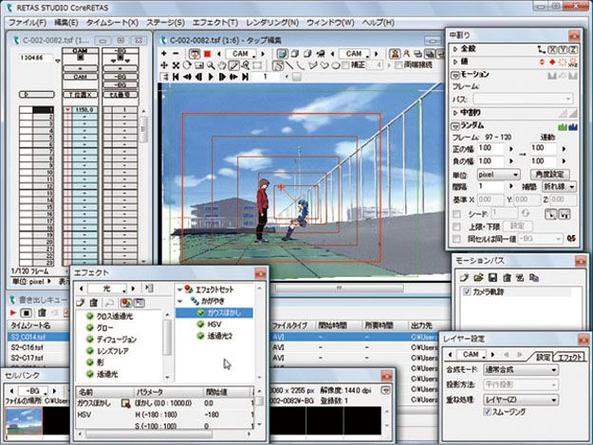
Task: Start export with red play icon
Action: 13,313
